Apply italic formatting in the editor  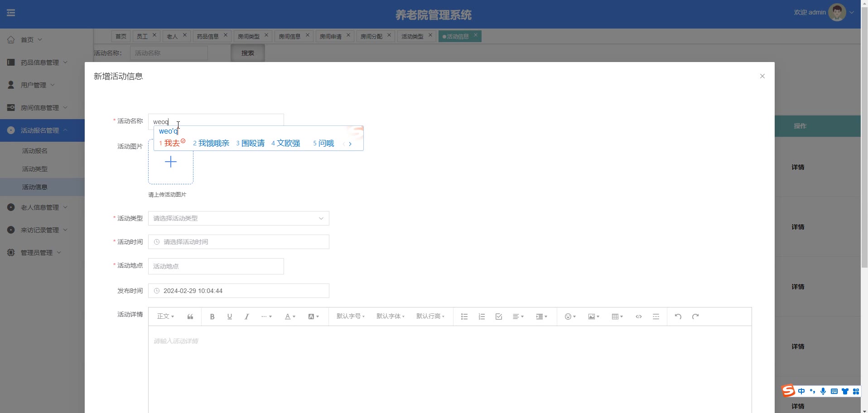point(247,317)
